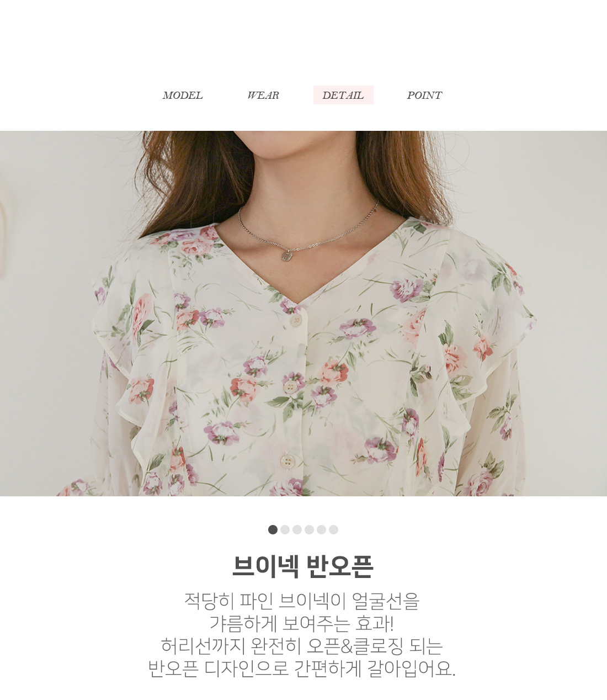Click the line ending 간편하게 갈아입어요.
Viewport: 607px width, 700px height.
302,669
